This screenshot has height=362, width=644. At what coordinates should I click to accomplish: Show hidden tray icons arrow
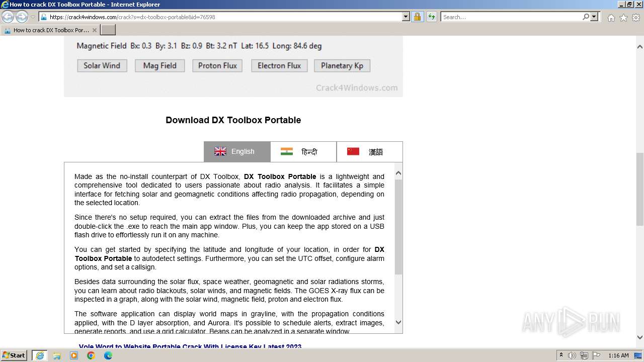coord(561,355)
